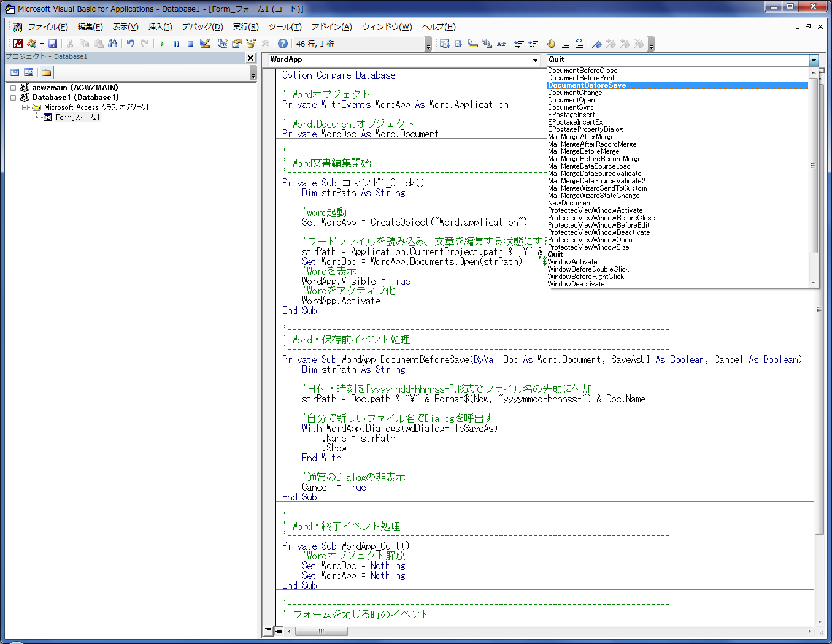Image resolution: width=832 pixels, height=644 pixels.
Task: Choose WindowActivate from the event list
Action: (572, 262)
